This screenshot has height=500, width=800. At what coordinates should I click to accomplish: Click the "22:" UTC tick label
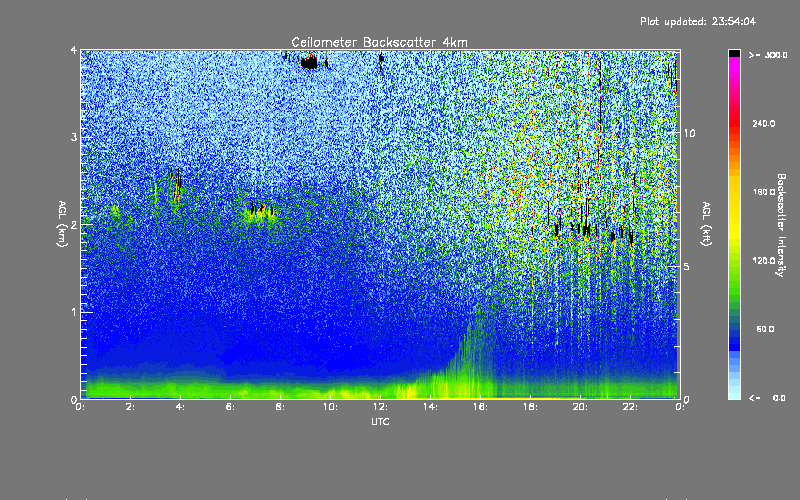point(630,407)
